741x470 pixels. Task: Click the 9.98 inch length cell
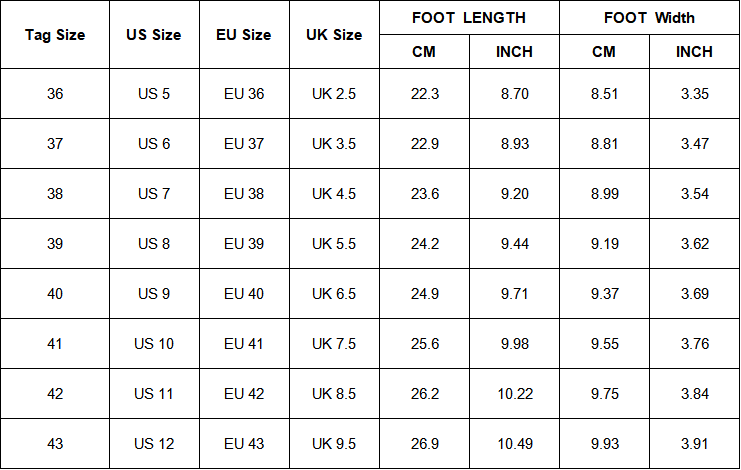pos(514,344)
